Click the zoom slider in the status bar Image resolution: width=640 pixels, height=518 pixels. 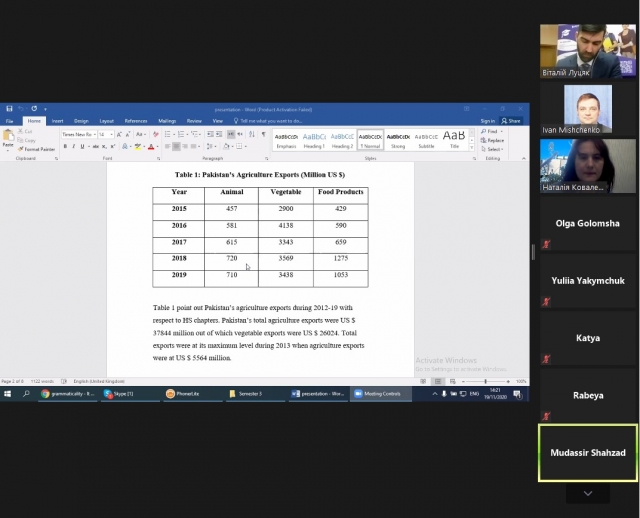coord(486,381)
